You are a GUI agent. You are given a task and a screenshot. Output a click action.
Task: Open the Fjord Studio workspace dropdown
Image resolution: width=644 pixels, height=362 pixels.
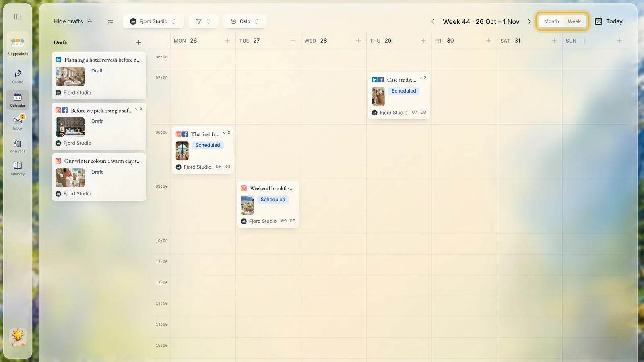(x=153, y=21)
